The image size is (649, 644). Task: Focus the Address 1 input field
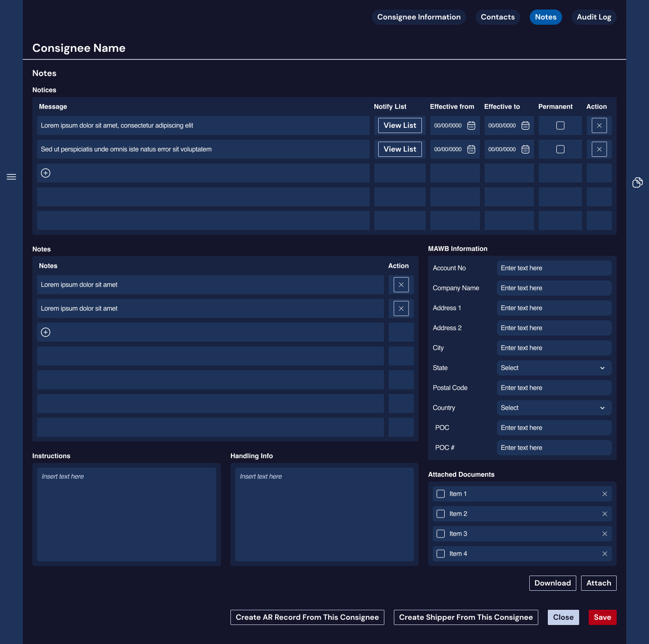554,308
